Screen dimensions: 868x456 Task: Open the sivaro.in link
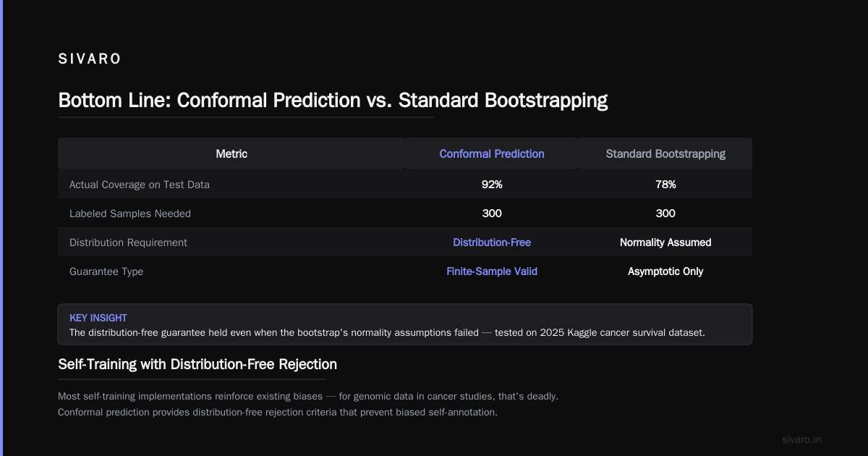click(x=801, y=439)
